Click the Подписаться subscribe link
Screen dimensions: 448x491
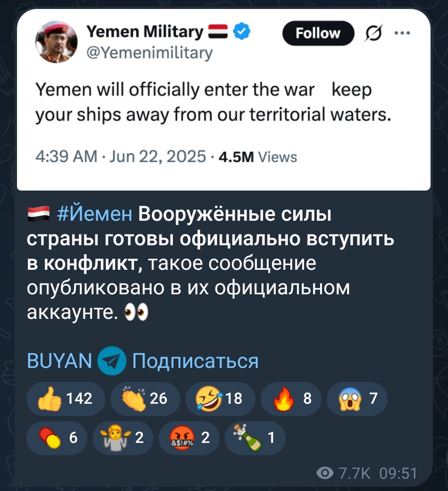tap(195, 361)
